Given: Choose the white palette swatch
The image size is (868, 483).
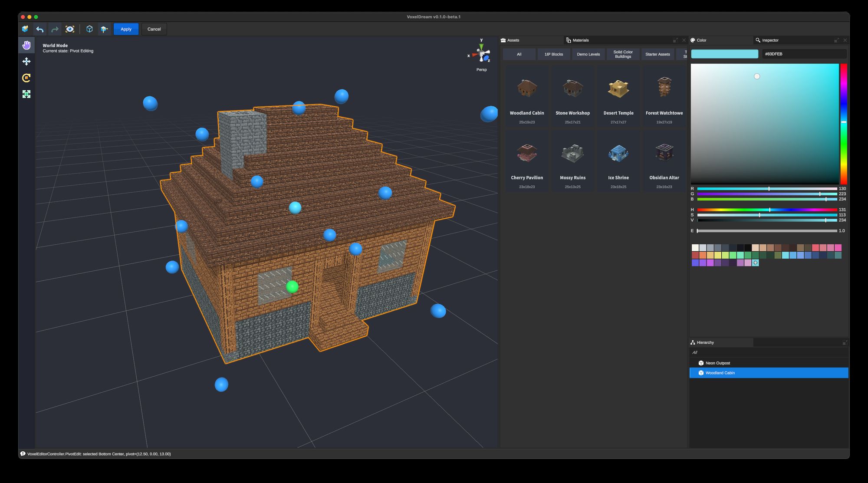Looking at the screenshot, I should coord(695,248).
